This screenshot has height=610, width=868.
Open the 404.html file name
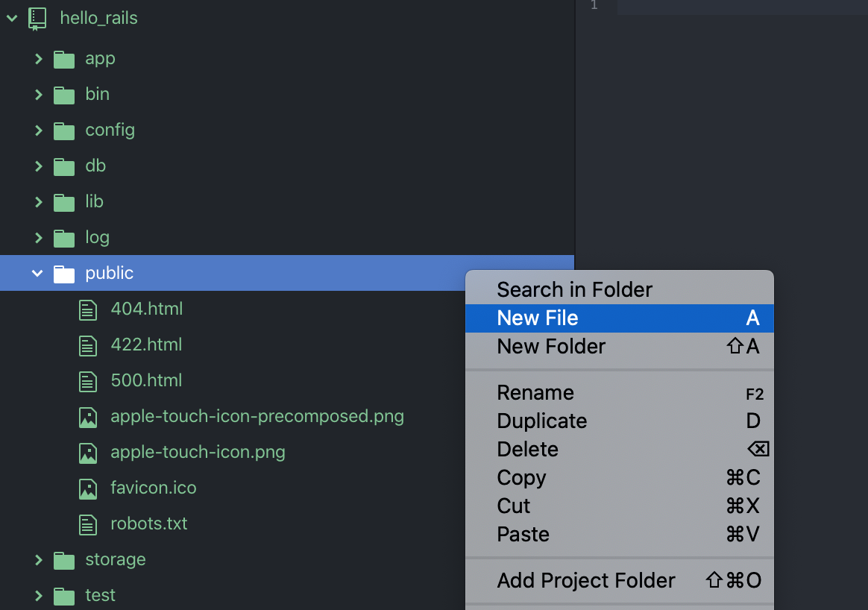147,309
